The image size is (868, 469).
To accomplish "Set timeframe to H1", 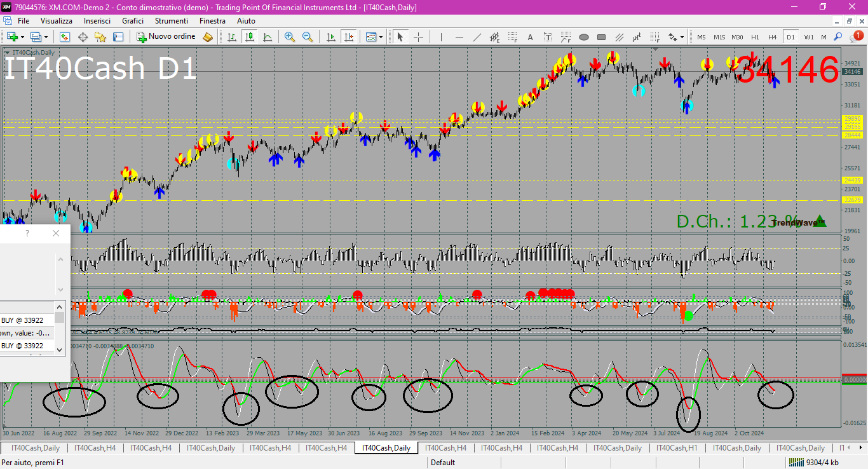I will tap(755, 37).
